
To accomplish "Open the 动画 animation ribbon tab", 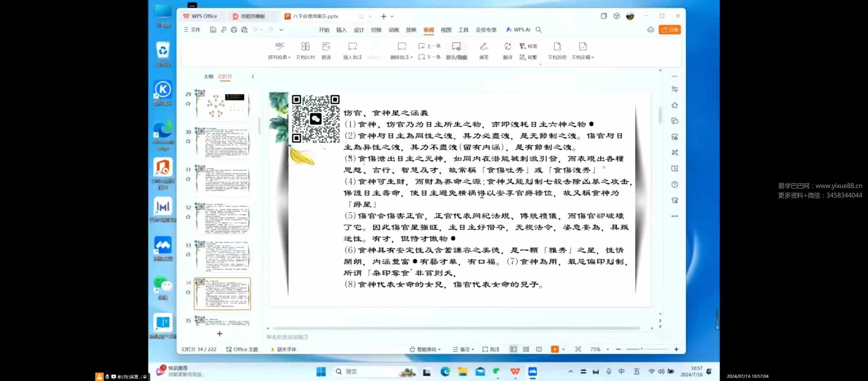I will (x=393, y=30).
